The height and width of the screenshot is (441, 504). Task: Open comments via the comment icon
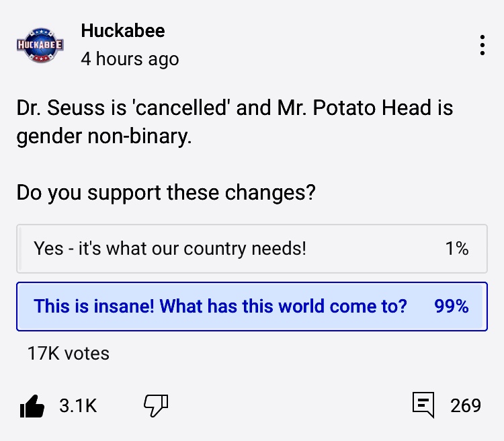click(423, 405)
